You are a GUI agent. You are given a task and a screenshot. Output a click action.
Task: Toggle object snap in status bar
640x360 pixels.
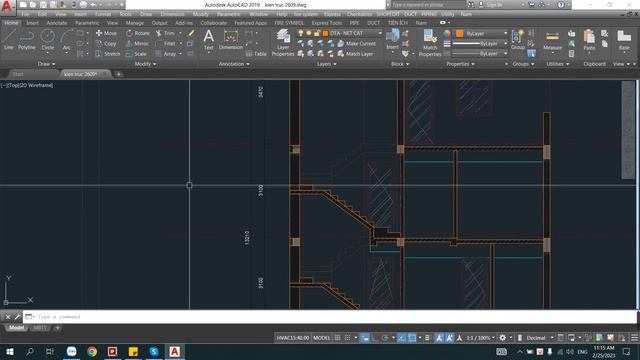click(x=412, y=338)
